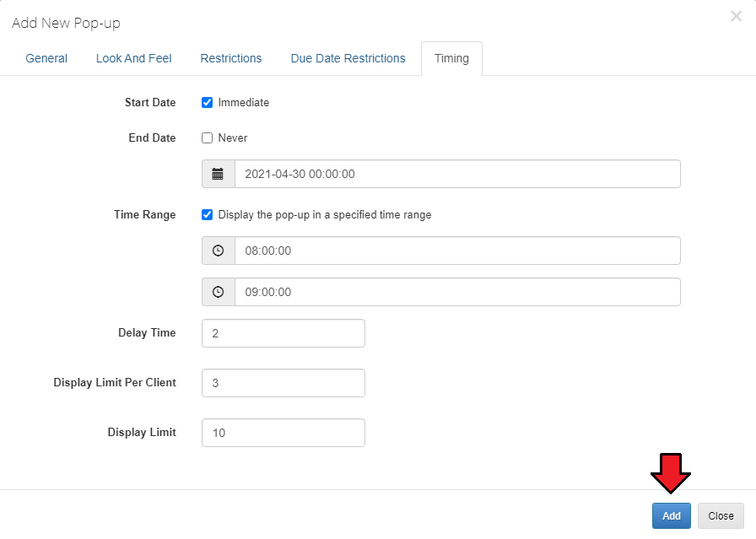This screenshot has width=756, height=539.
Task: Click the End Date label
Action: [152, 137]
